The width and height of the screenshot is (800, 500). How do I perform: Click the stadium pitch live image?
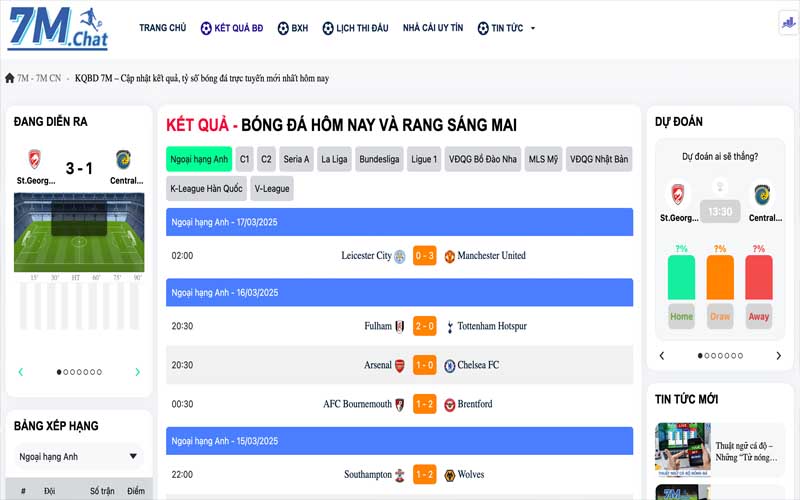tap(79, 233)
